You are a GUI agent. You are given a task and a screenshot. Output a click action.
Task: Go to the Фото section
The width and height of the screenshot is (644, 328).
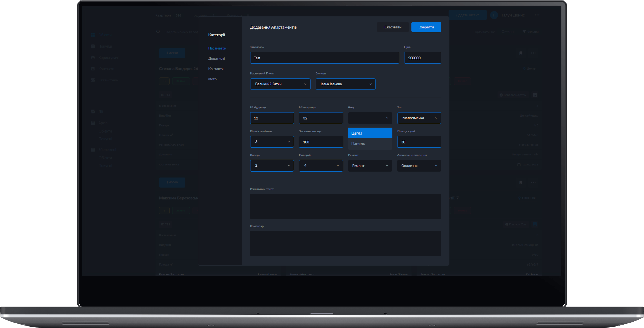point(212,79)
